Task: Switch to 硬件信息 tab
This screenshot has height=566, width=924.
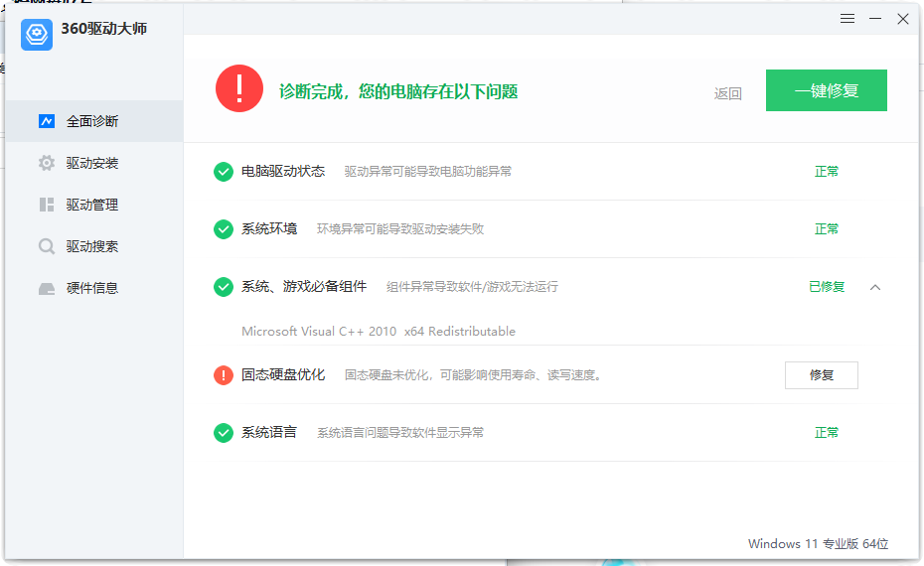Action: click(94, 289)
